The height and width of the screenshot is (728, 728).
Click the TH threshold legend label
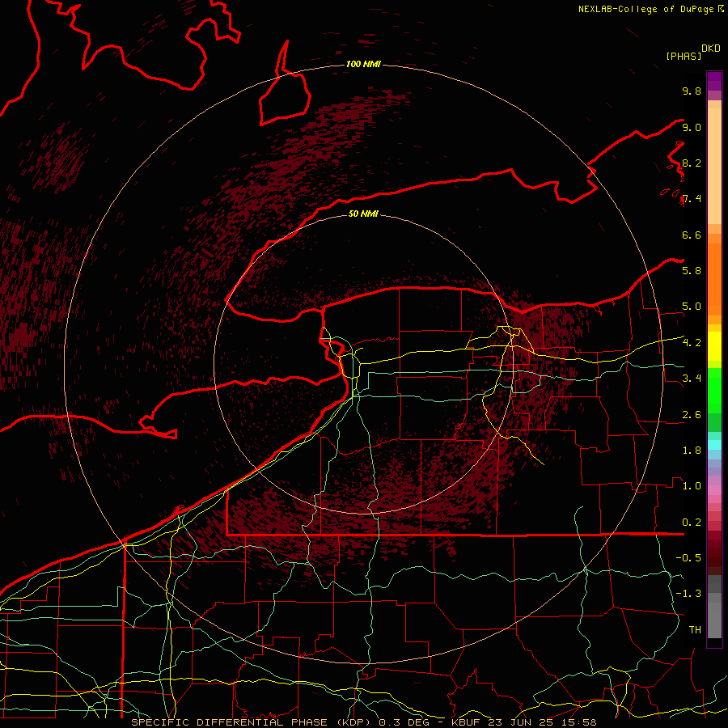pos(695,629)
